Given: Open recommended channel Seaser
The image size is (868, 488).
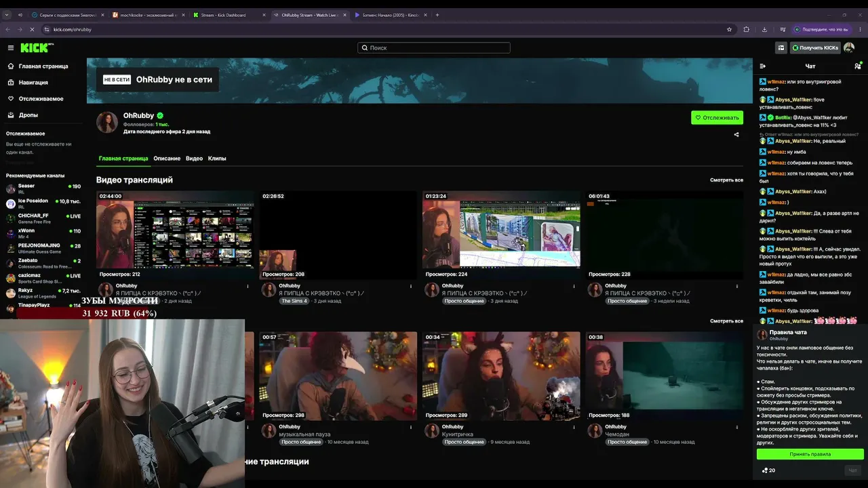Looking at the screenshot, I should (43, 188).
